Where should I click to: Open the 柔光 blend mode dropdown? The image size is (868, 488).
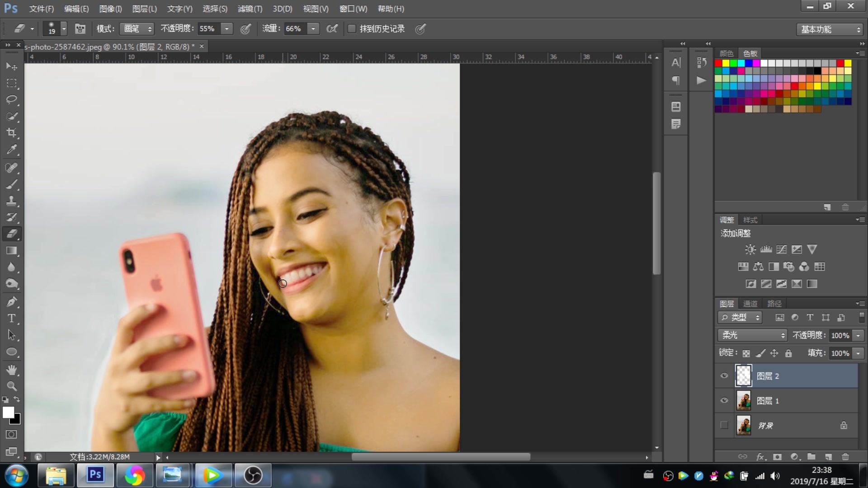[752, 335]
